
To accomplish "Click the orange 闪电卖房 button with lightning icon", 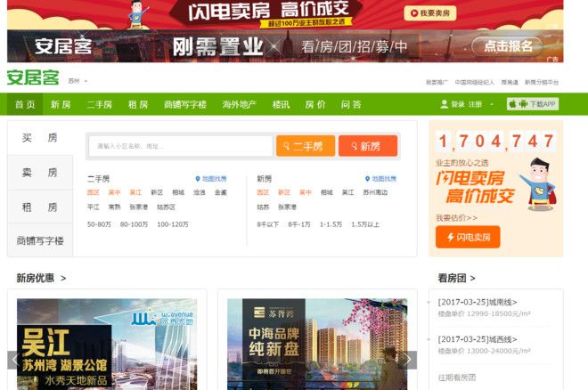I will coord(468,237).
